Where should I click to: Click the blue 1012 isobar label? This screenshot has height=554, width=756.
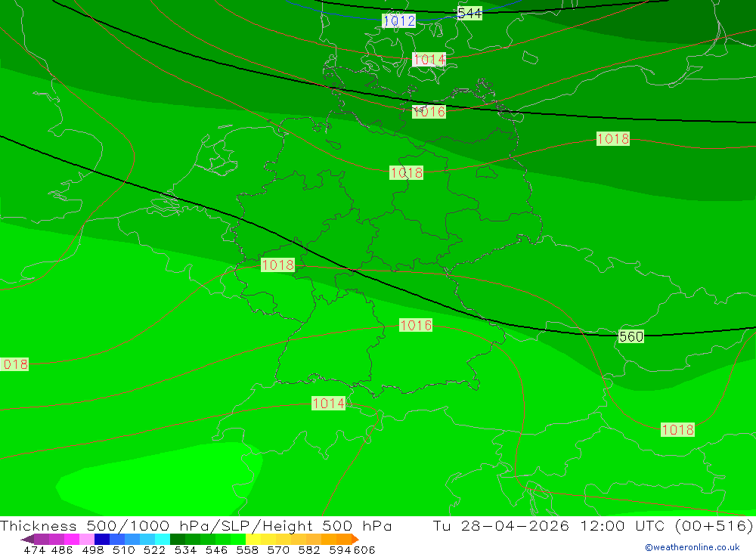click(x=398, y=20)
